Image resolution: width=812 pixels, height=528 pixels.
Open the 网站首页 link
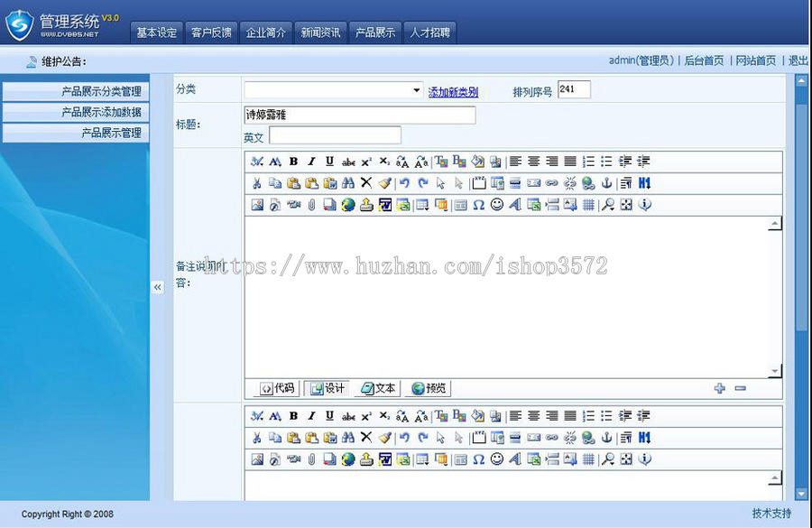coord(755,60)
